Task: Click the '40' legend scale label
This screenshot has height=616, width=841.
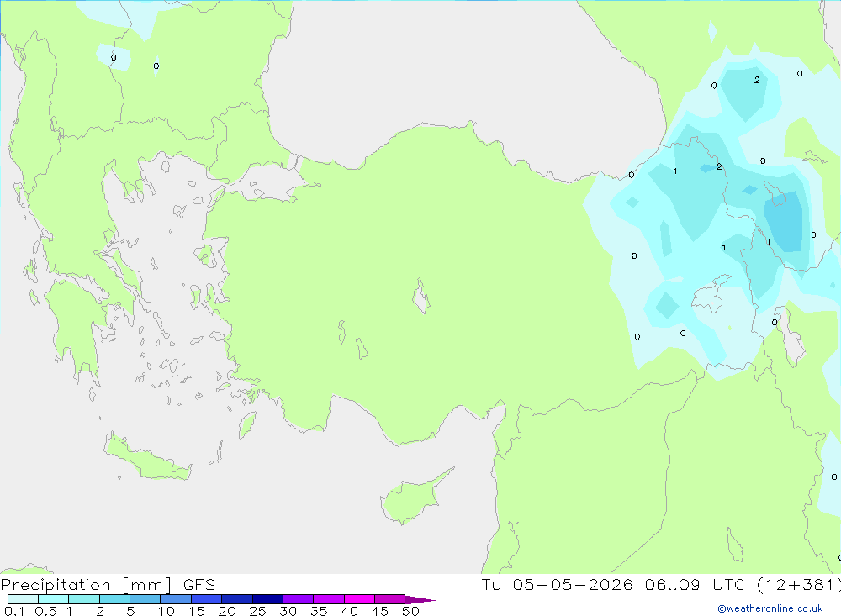Action: [x=349, y=611]
